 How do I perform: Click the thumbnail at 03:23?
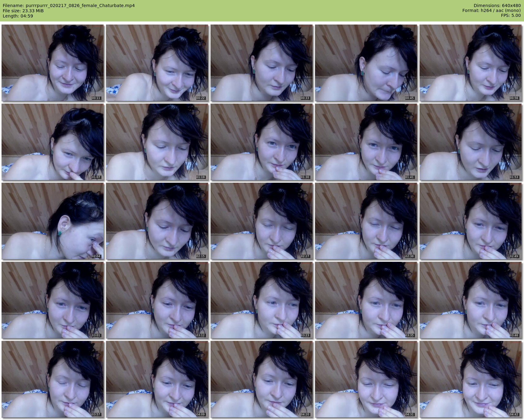point(262,300)
